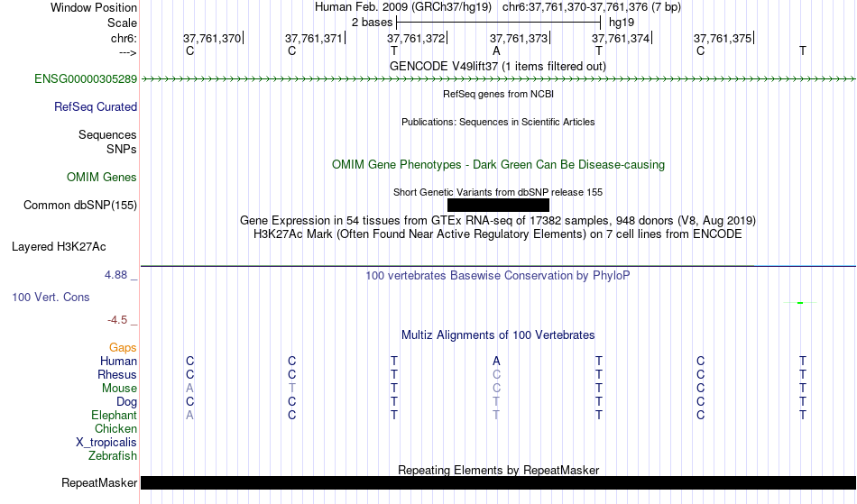
Task: Click the H3K27Ac Mark ENCODE track title
Action: click(498, 234)
